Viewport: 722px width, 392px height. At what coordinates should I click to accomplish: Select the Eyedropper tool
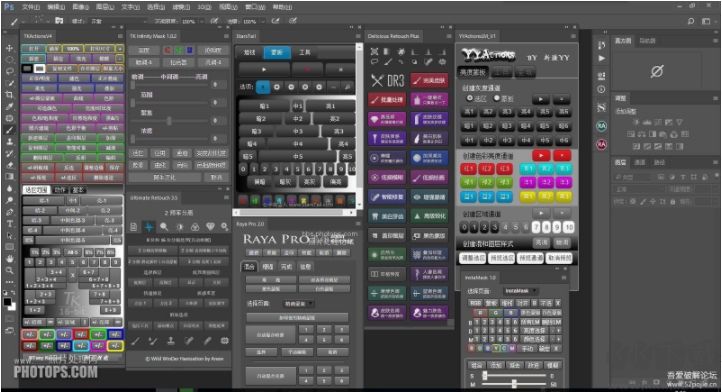coord(9,106)
